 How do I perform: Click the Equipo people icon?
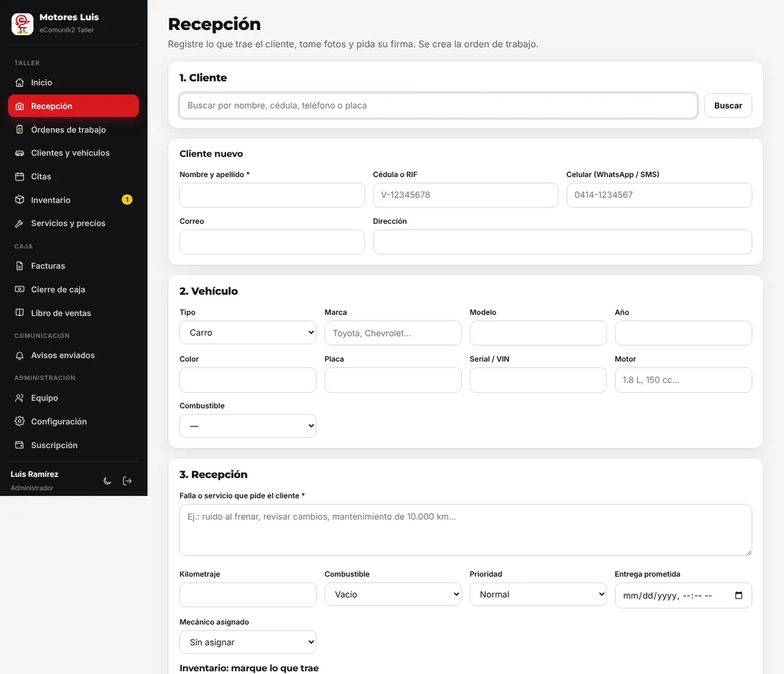[x=20, y=398]
